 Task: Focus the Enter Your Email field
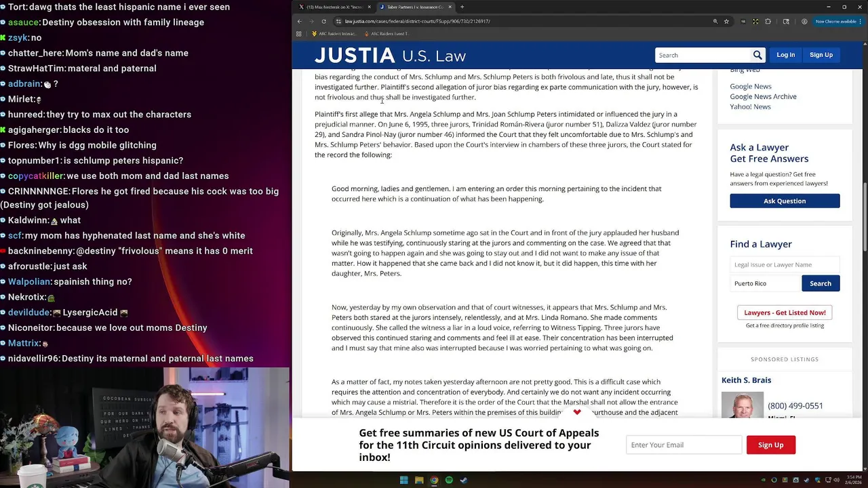[x=684, y=445]
